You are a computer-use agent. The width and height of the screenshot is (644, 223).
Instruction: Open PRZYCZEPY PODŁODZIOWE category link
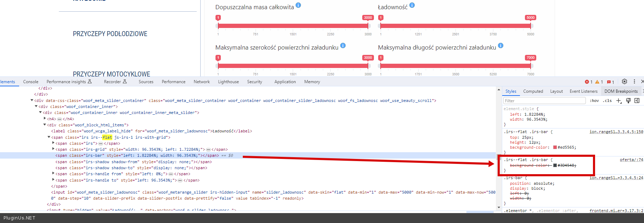click(x=110, y=34)
